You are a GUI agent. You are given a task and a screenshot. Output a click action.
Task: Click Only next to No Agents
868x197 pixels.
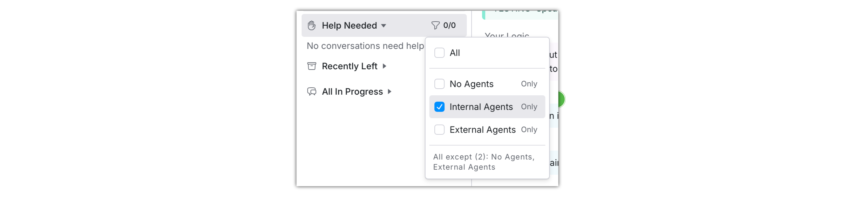coord(529,84)
